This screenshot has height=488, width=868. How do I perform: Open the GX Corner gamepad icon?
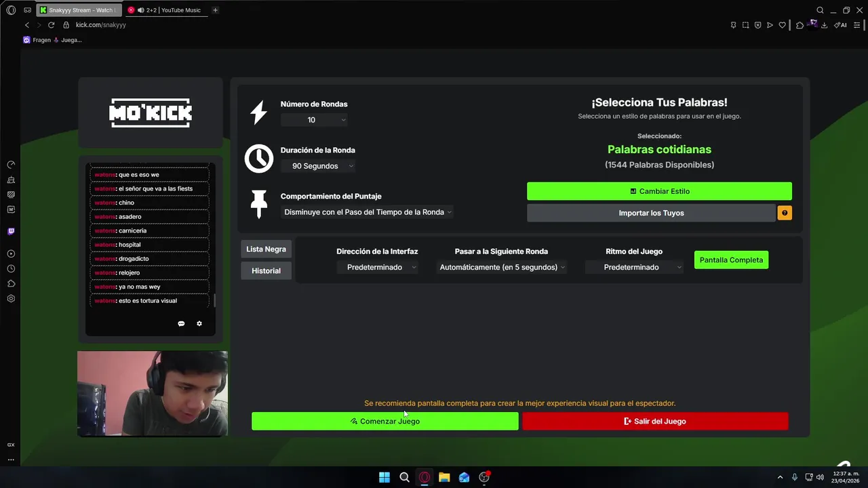click(27, 10)
